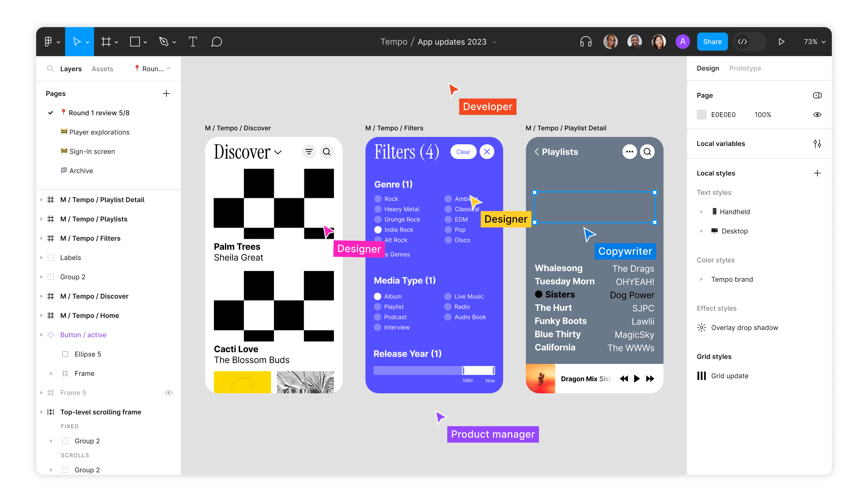Select the Podcast media type radio button
The height and width of the screenshot is (488, 868).
377,317
